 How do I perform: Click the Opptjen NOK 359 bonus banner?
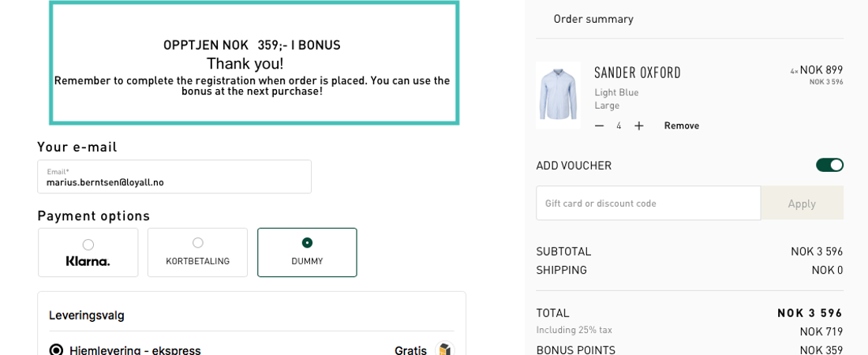pyautogui.click(x=253, y=63)
